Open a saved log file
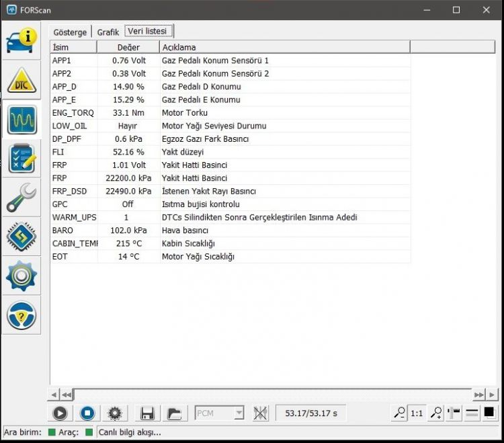 [x=175, y=413]
